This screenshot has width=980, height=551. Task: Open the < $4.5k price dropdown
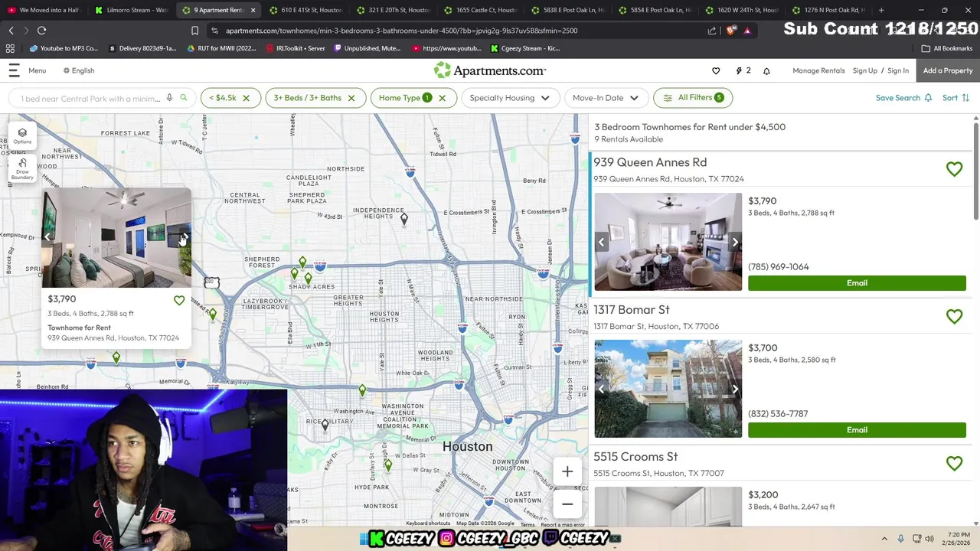tap(223, 98)
